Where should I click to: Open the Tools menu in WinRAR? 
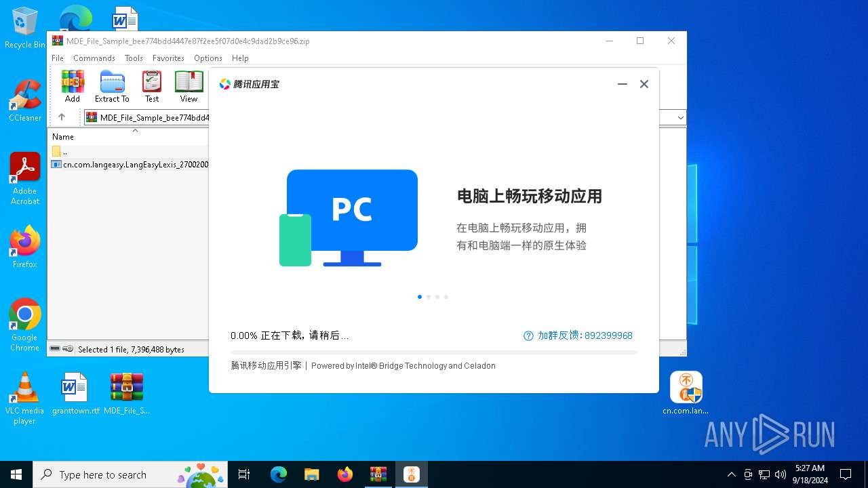coord(134,58)
